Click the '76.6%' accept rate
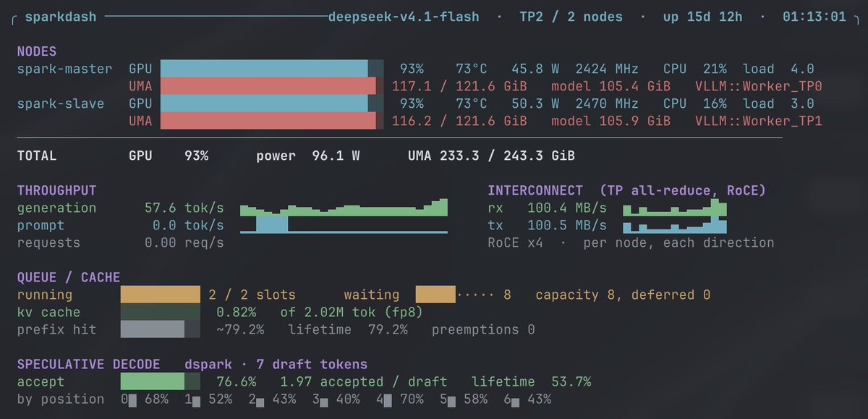Viewport: 868px width, 419px height. pyautogui.click(x=237, y=382)
